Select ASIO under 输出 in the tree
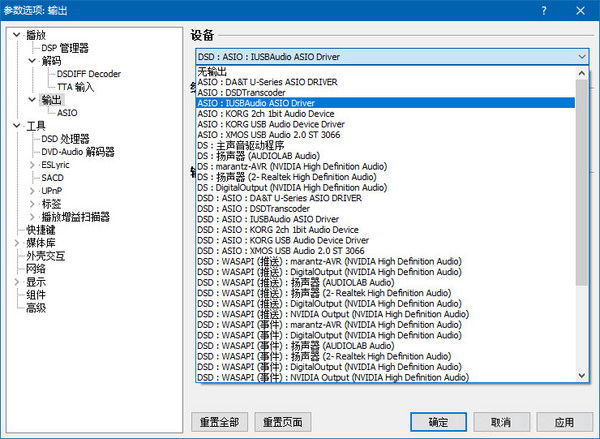The image size is (600, 439). click(x=67, y=113)
